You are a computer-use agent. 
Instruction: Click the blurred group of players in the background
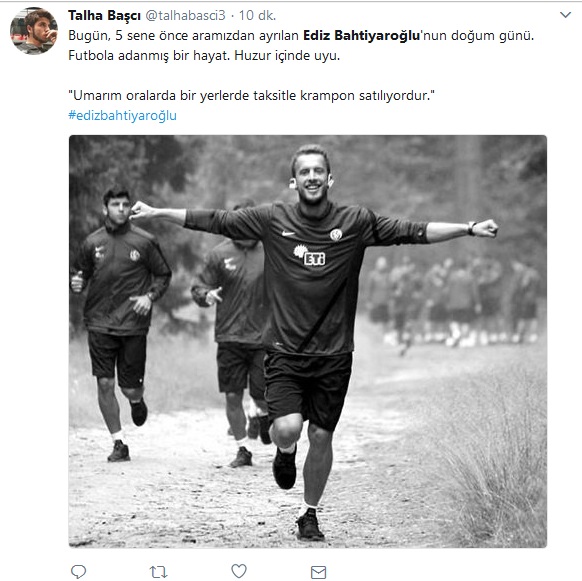[x=451, y=303]
